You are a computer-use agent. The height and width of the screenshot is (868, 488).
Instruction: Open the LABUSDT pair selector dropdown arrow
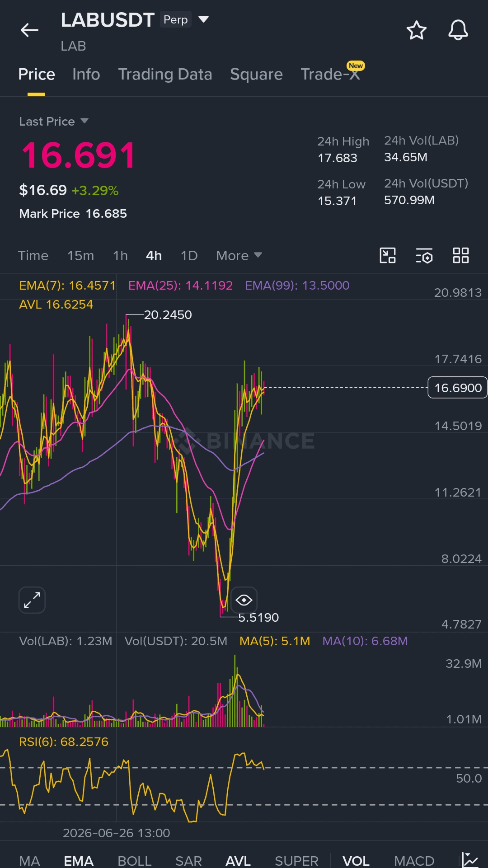[203, 19]
